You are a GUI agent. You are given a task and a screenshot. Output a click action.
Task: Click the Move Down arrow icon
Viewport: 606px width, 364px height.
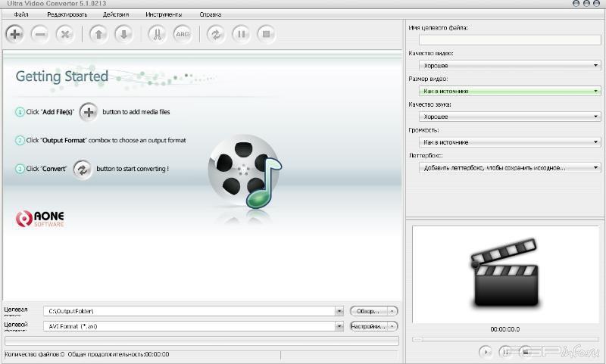(123, 33)
